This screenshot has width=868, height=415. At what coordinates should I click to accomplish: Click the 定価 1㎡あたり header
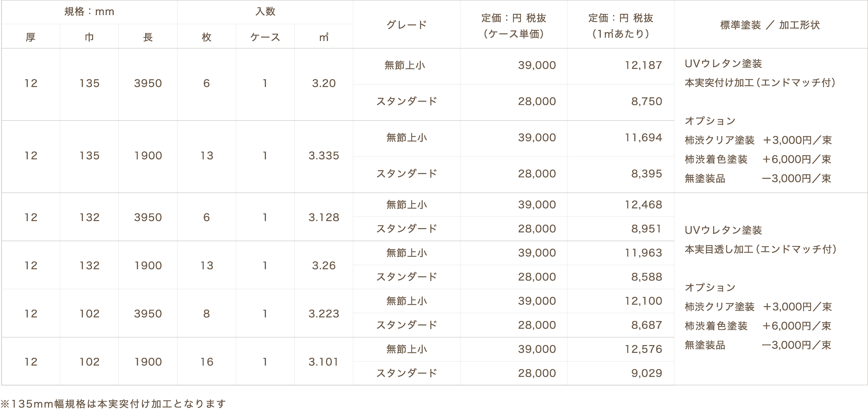click(620, 26)
